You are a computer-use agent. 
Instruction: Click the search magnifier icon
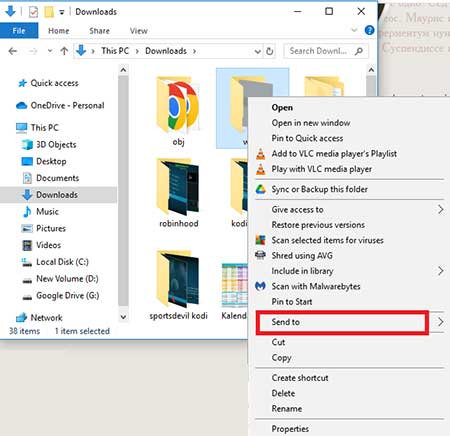point(359,51)
